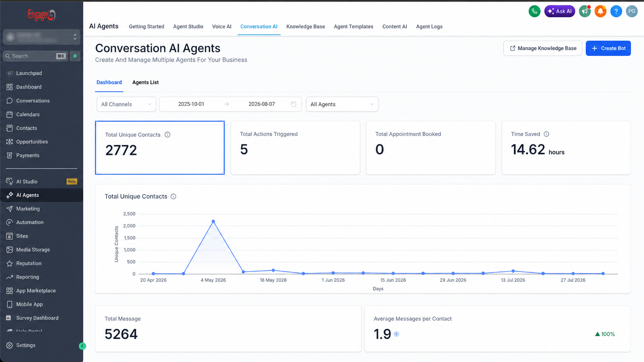Click the 14.62 hours value

tap(538, 149)
